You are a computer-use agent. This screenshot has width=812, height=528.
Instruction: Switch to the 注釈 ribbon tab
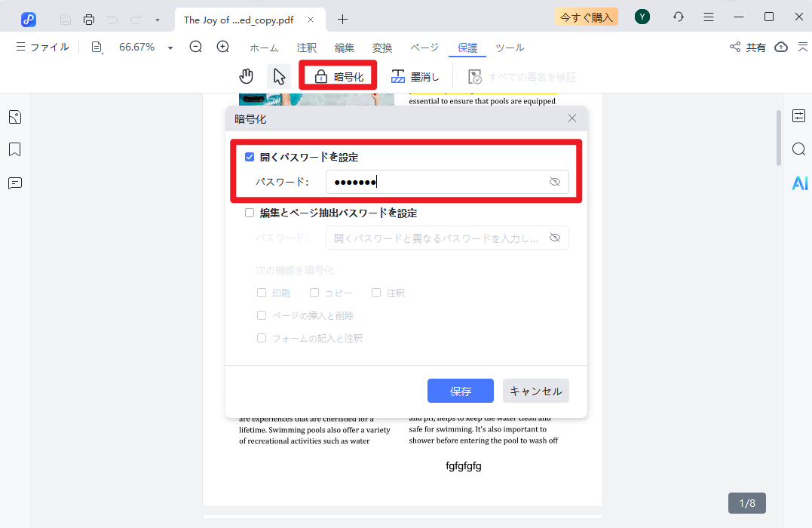pos(307,48)
